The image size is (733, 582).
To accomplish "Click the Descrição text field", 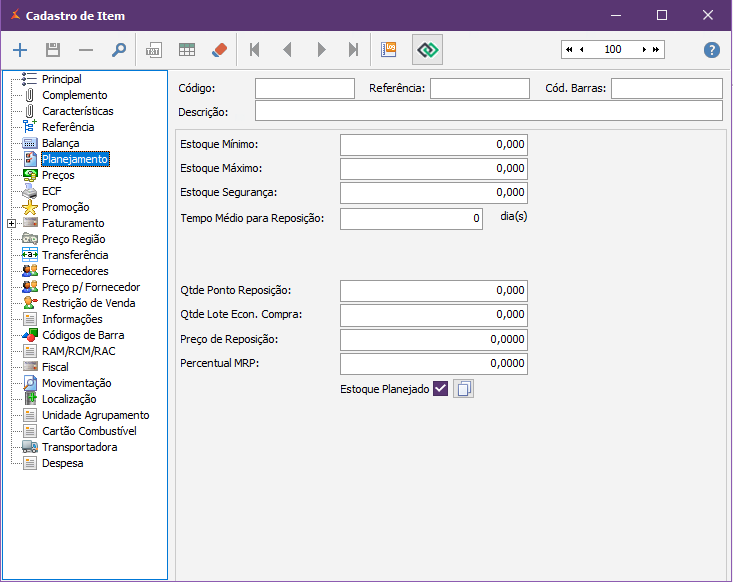I will 488,111.
